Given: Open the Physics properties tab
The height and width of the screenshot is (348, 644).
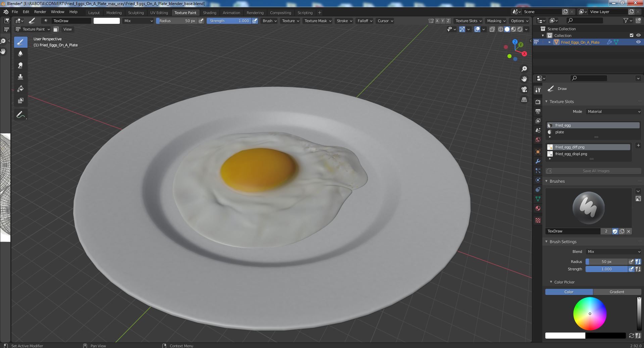Looking at the screenshot, I should [538, 180].
